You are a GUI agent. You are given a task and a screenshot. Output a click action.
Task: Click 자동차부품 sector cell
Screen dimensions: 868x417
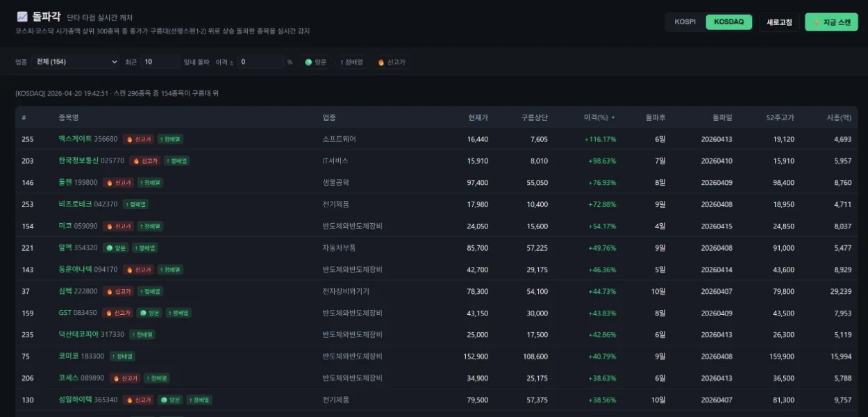[339, 247]
